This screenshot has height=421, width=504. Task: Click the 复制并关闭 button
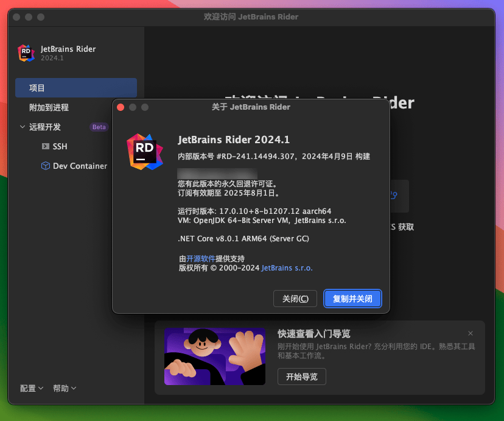pyautogui.click(x=352, y=299)
